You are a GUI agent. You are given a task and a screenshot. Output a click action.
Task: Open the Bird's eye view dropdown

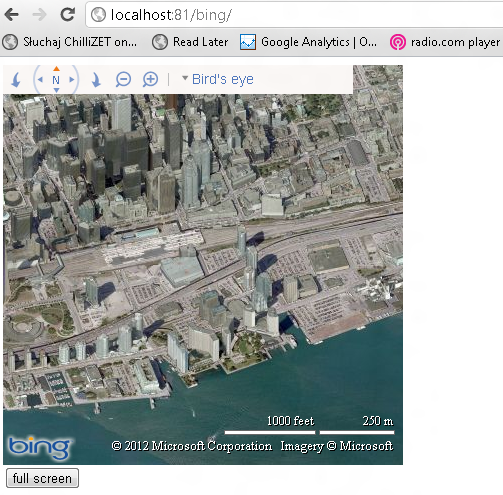pos(218,79)
